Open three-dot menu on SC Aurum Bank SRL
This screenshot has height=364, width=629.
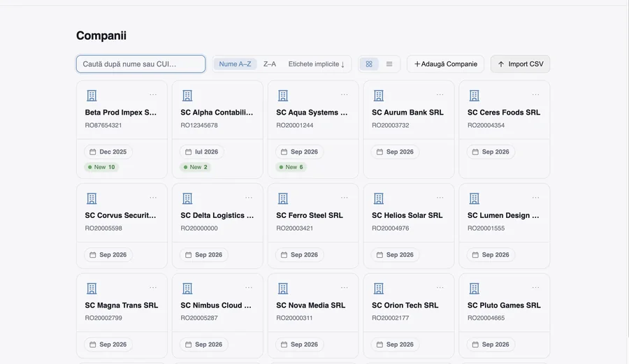point(440,95)
